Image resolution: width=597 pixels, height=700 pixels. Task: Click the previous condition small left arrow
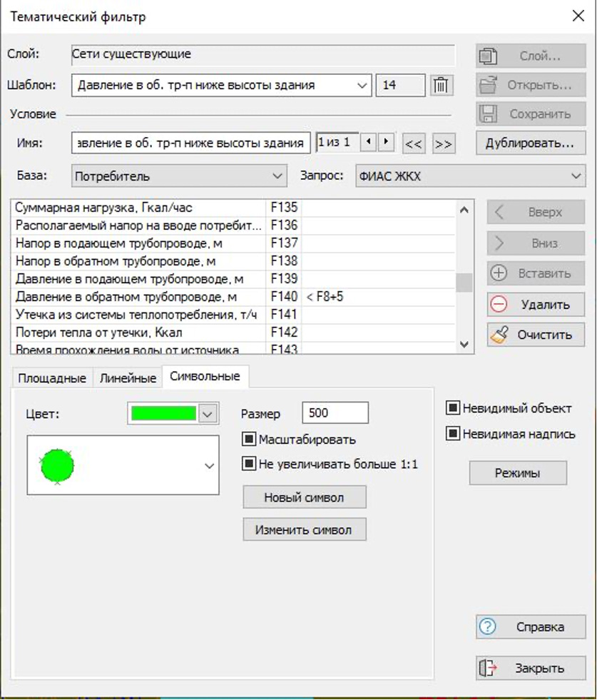(x=368, y=142)
